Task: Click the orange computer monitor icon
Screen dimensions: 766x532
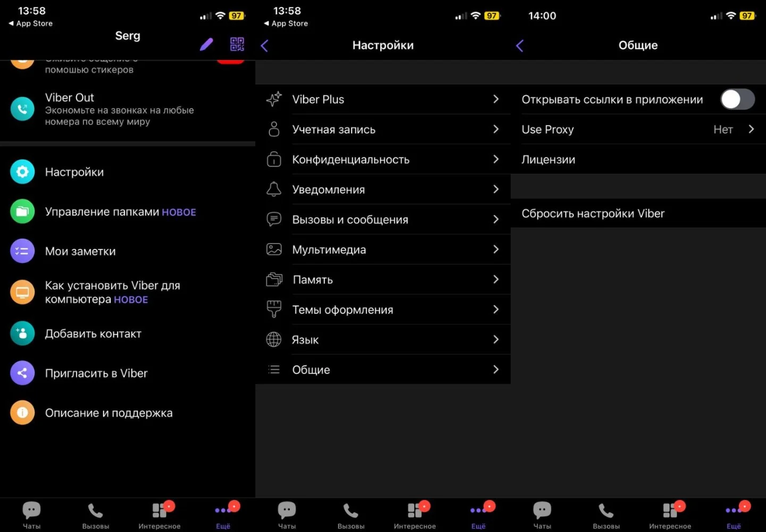Action: [22, 293]
